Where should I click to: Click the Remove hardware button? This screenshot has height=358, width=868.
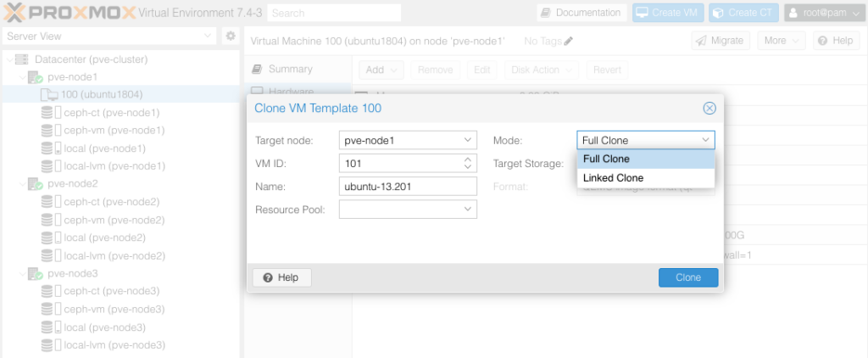(x=435, y=70)
